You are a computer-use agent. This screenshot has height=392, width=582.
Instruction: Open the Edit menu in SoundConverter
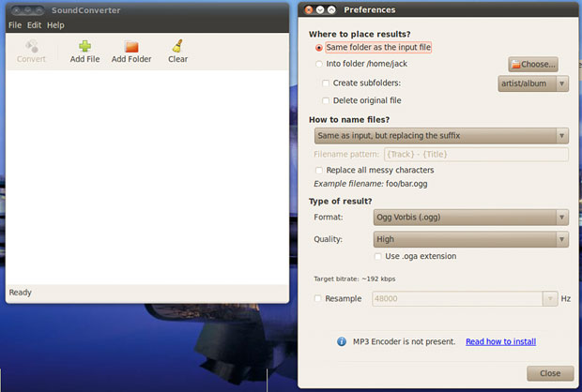coord(34,25)
